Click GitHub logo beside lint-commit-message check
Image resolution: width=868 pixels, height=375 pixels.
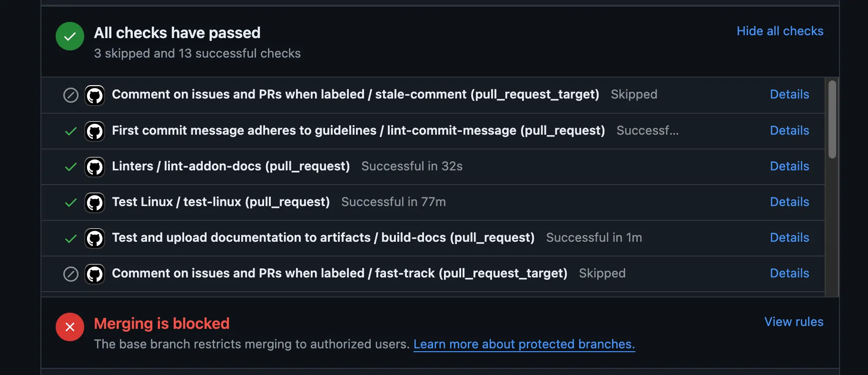tap(95, 131)
